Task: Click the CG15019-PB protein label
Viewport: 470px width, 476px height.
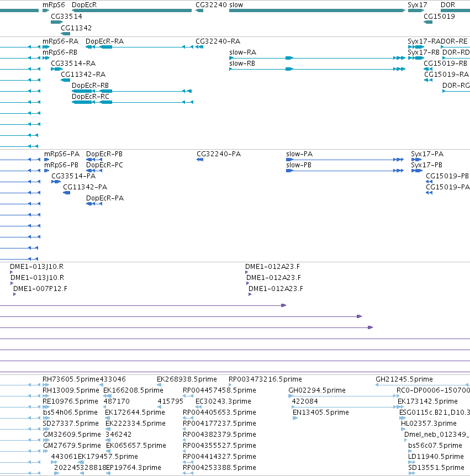Action: click(447, 176)
